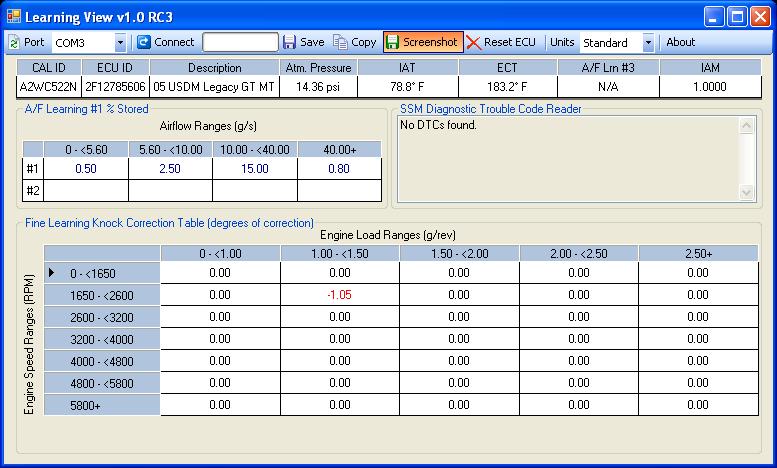Click the DTC reader scroll down arrow

tap(746, 192)
